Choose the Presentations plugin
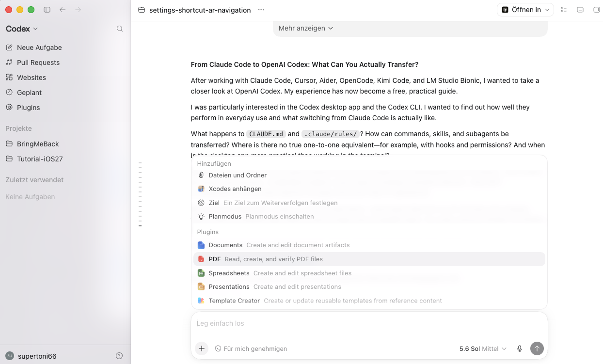This screenshot has width=603, height=364. pyautogui.click(x=369, y=287)
